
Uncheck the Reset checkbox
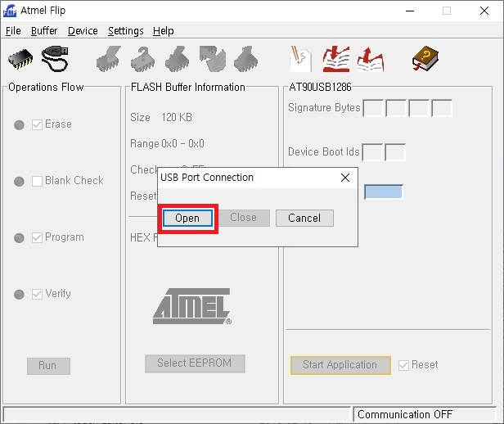coord(403,365)
